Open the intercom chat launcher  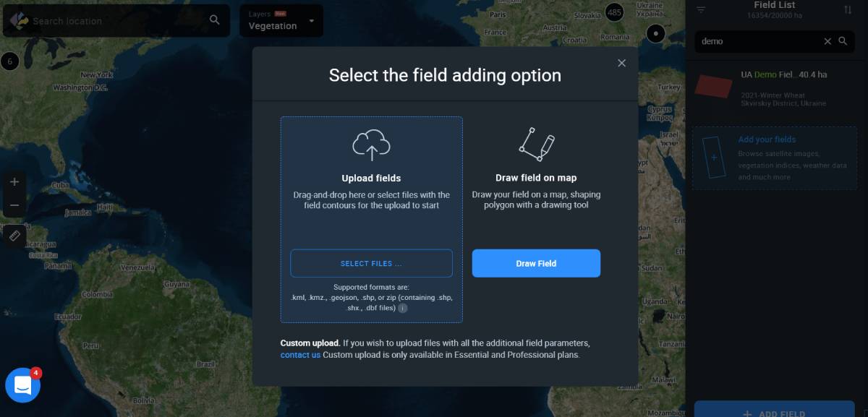click(22, 385)
